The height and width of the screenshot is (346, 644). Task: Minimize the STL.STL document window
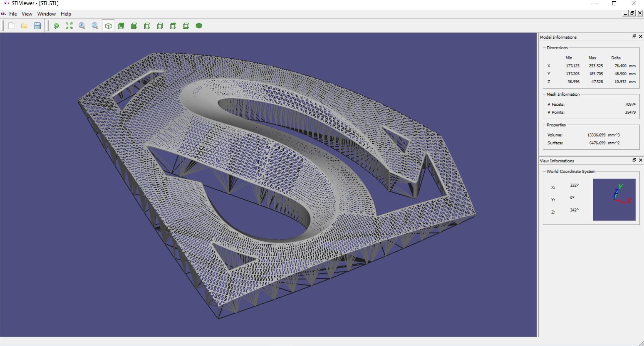(625, 13)
